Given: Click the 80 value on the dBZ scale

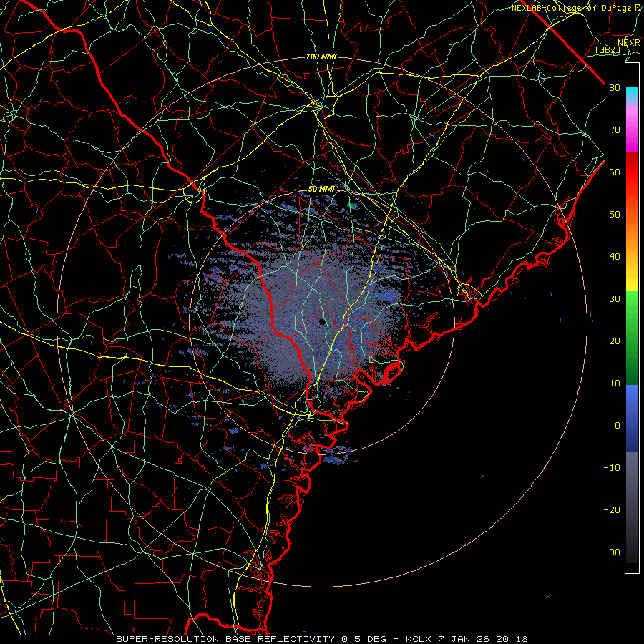Looking at the screenshot, I should pyautogui.click(x=615, y=88).
